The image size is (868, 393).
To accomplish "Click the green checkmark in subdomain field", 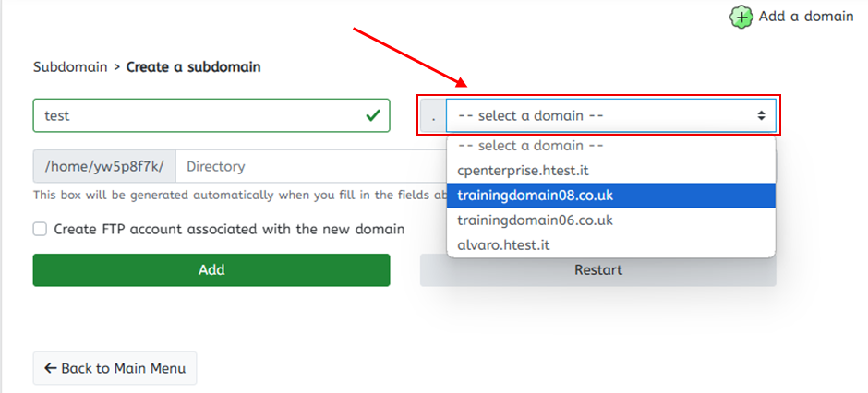I will click(x=373, y=115).
